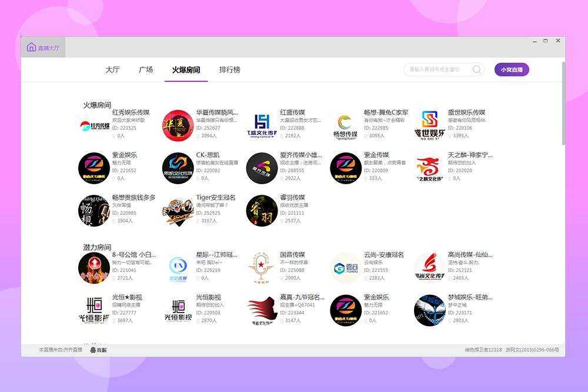Image resolution: width=588 pixels, height=392 pixels.
Task: Click the vertical scrollbar thumb
Action: [x=563, y=103]
